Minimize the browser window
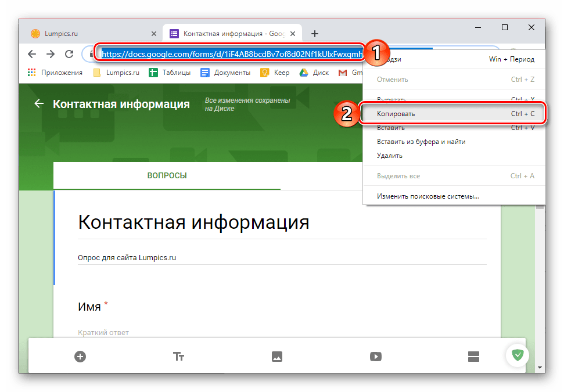This screenshot has width=564, height=392. pyautogui.click(x=478, y=27)
